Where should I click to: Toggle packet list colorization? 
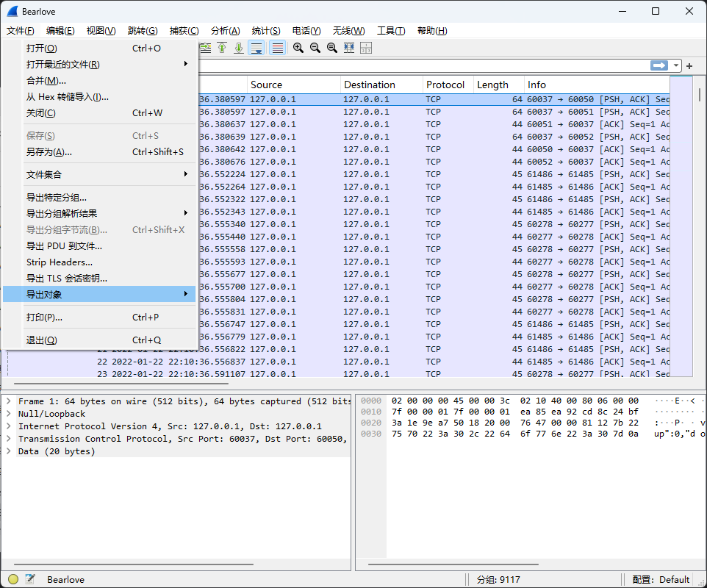click(278, 48)
